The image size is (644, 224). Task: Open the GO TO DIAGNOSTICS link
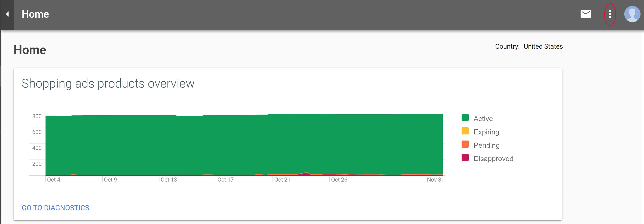pos(56,208)
